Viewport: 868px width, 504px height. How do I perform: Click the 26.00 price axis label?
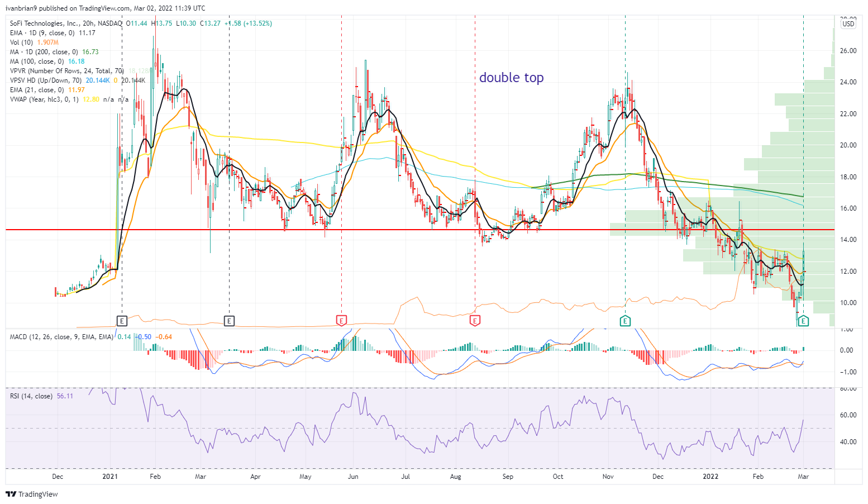[x=848, y=51]
